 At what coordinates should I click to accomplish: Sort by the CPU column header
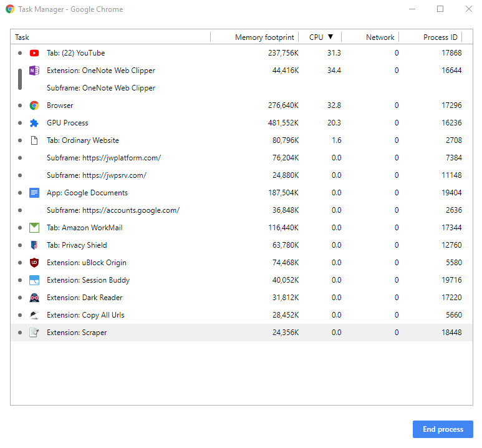(x=320, y=37)
